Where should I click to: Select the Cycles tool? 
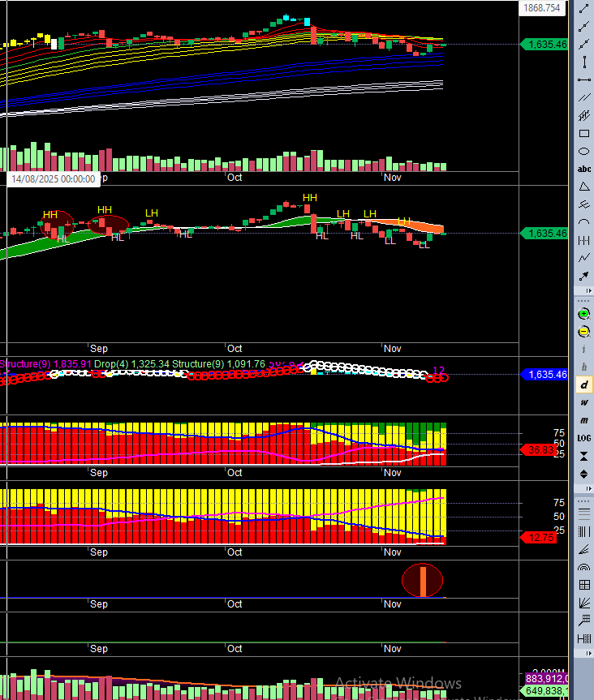(583, 241)
